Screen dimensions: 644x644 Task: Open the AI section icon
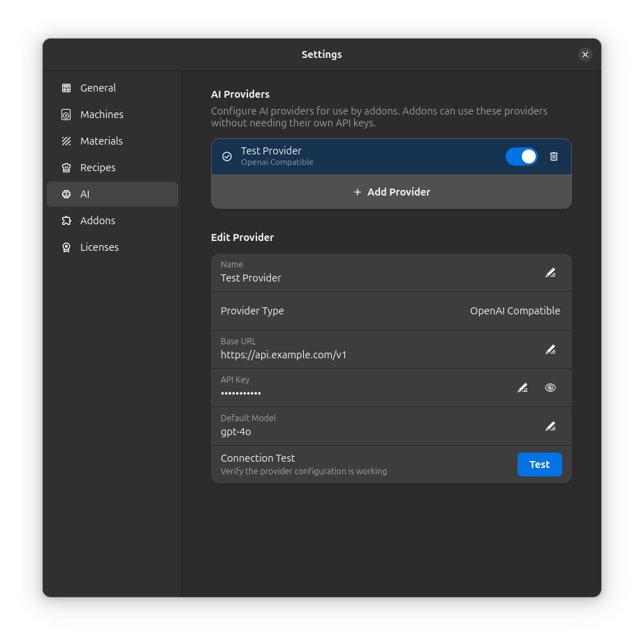[x=66, y=194]
